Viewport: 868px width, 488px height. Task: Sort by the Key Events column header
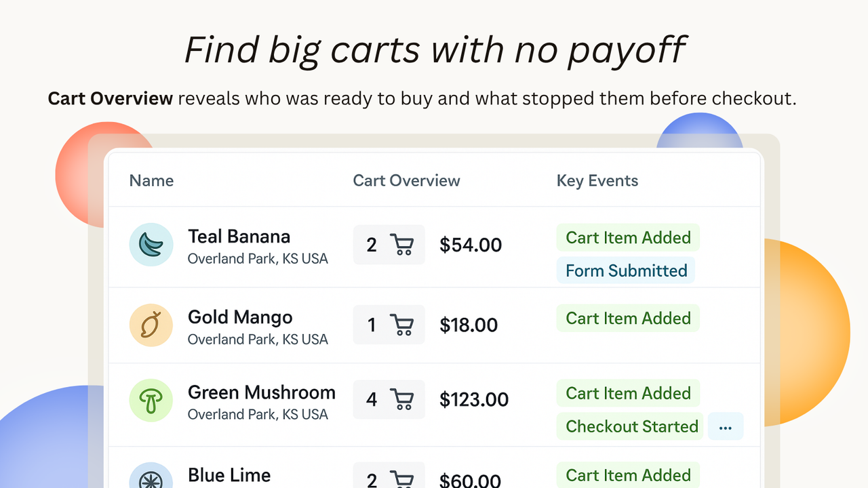click(597, 181)
